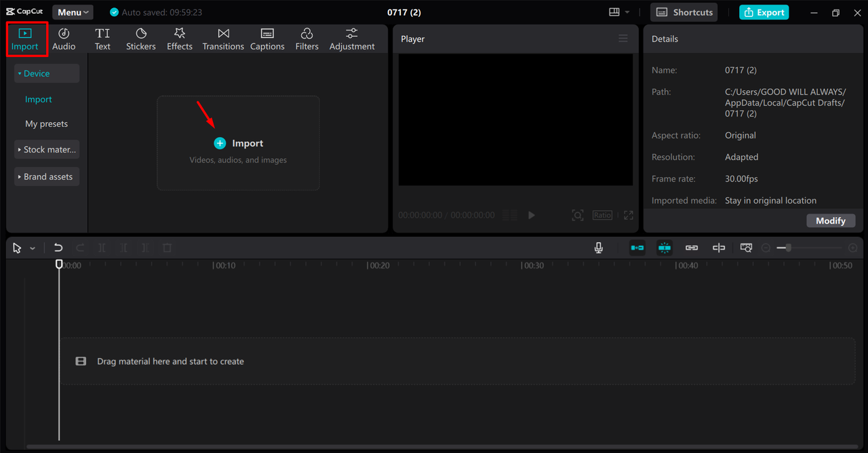Click the Player frame-focus scan icon
Screen dimensions: 868x453
tap(578, 215)
